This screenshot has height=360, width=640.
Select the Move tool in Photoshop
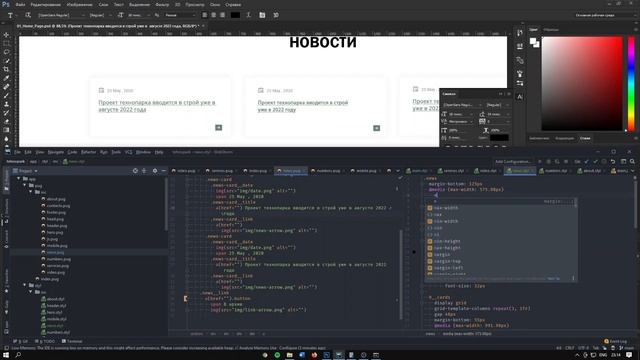(x=6, y=35)
